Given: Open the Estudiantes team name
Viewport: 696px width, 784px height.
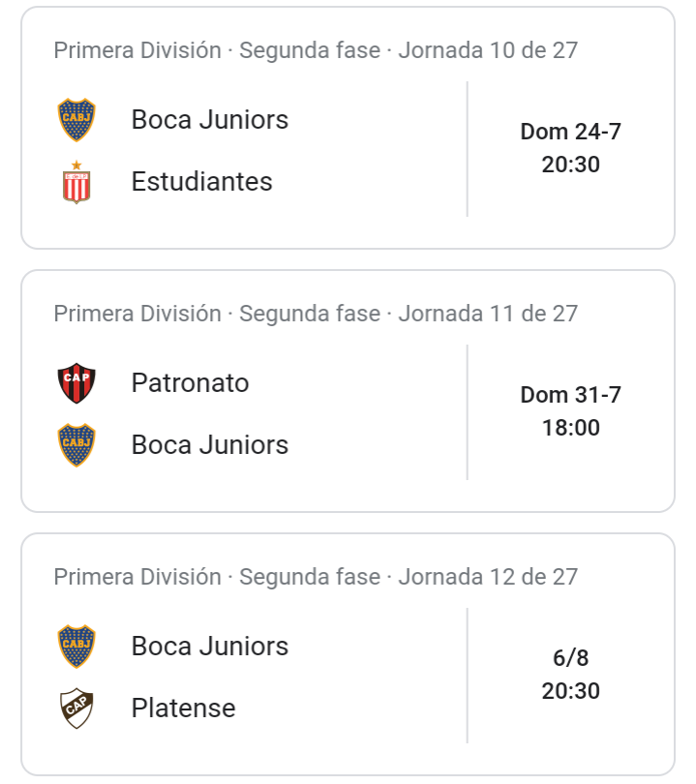Looking at the screenshot, I should (x=201, y=182).
